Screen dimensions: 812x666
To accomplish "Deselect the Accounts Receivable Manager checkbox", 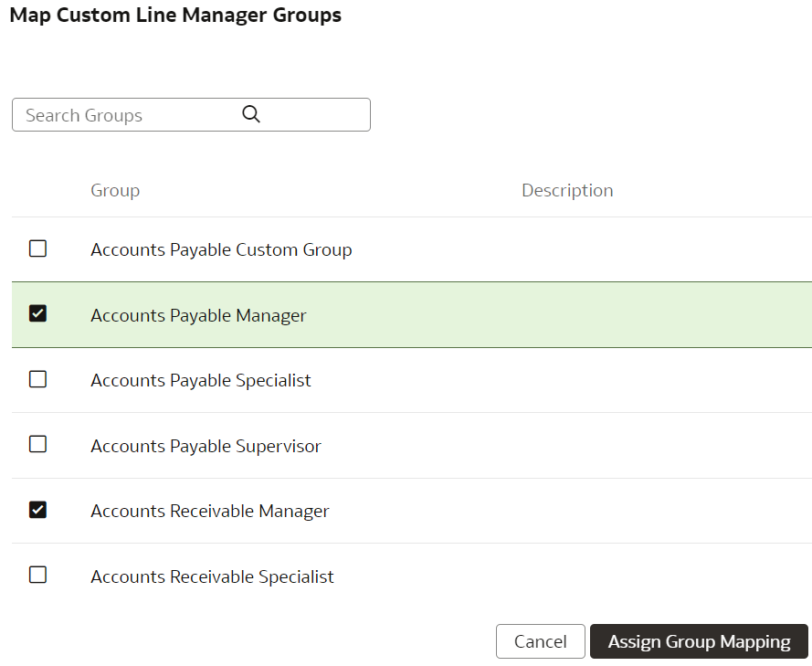I will click(37, 510).
